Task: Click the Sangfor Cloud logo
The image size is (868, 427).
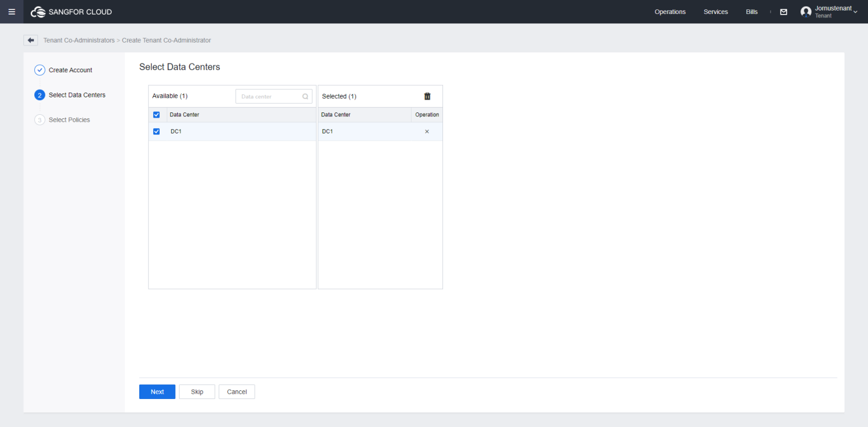Action: 71,12
